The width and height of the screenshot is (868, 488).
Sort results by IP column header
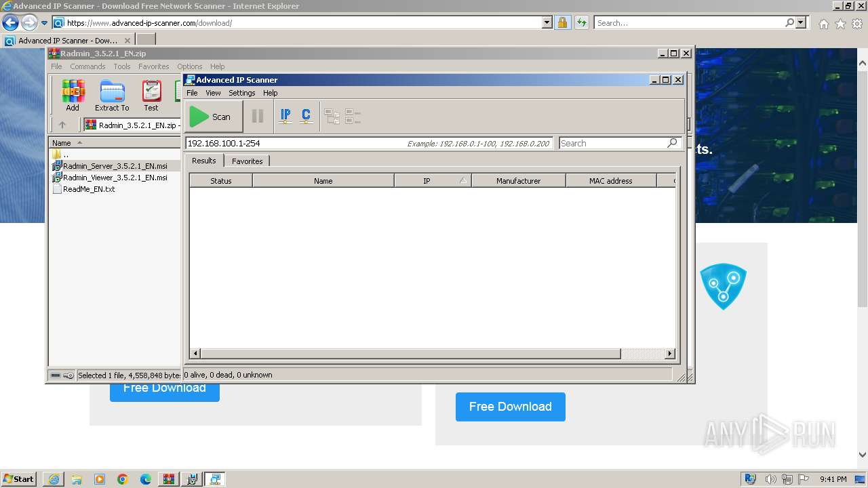(x=433, y=181)
